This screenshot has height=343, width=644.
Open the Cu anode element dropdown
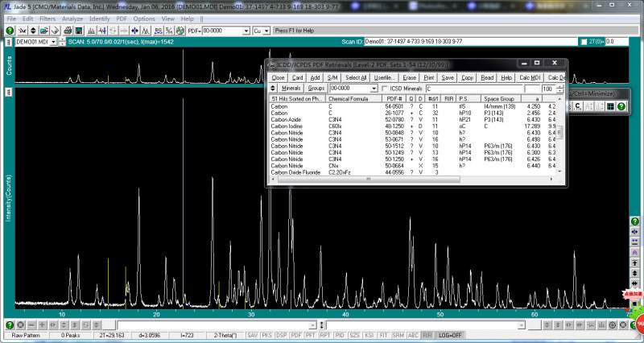(x=266, y=31)
